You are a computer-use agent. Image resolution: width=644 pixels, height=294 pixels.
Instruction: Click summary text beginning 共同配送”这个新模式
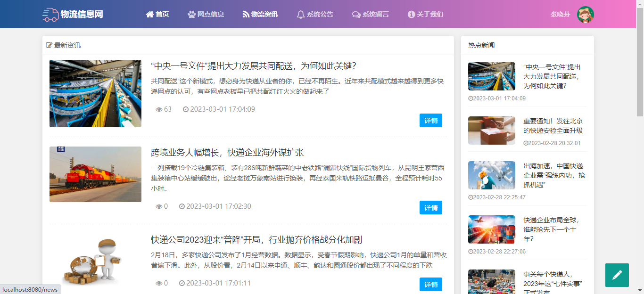[297, 86]
